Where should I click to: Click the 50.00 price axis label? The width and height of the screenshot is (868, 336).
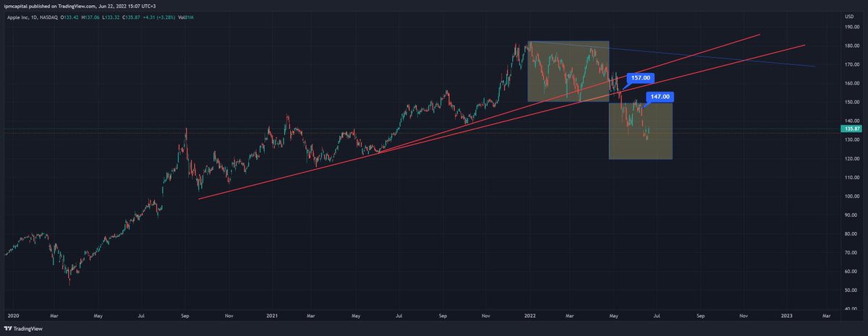(x=851, y=290)
